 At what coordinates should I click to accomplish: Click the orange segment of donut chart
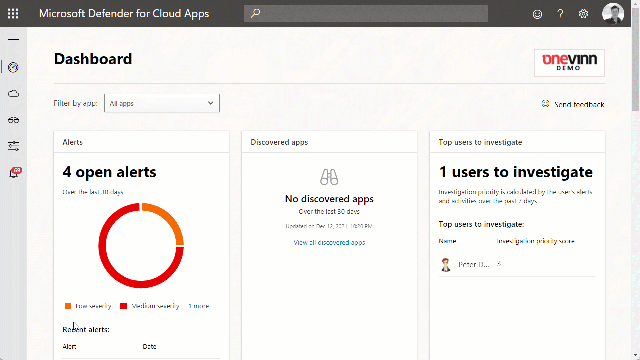point(167,218)
